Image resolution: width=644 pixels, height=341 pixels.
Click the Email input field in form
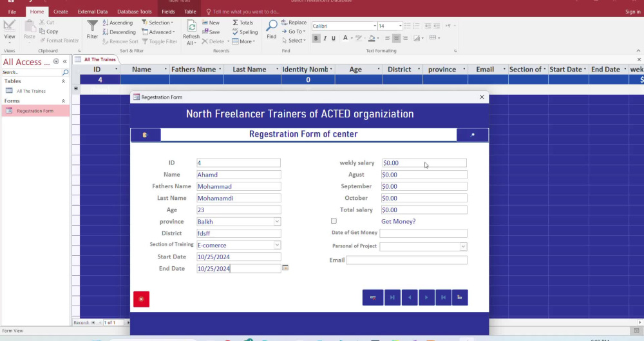(406, 260)
